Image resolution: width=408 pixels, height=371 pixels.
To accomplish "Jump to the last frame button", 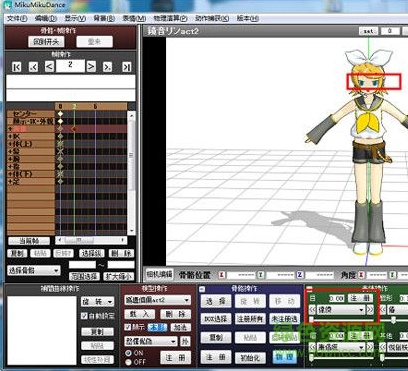I will 126,67.
